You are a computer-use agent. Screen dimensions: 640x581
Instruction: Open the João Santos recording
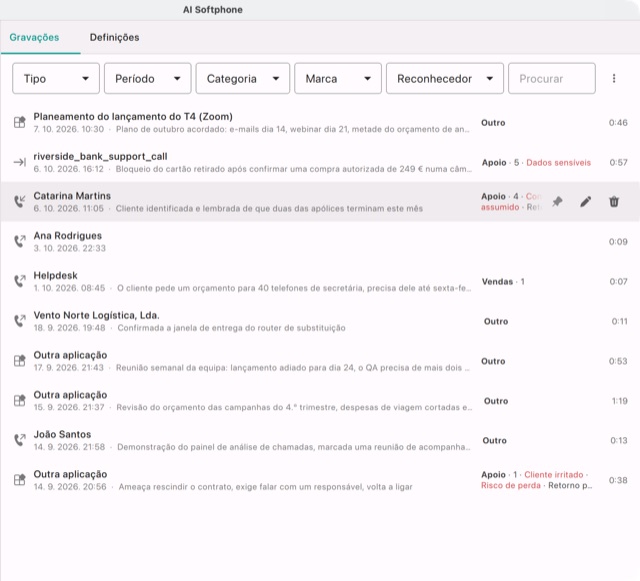coord(320,440)
